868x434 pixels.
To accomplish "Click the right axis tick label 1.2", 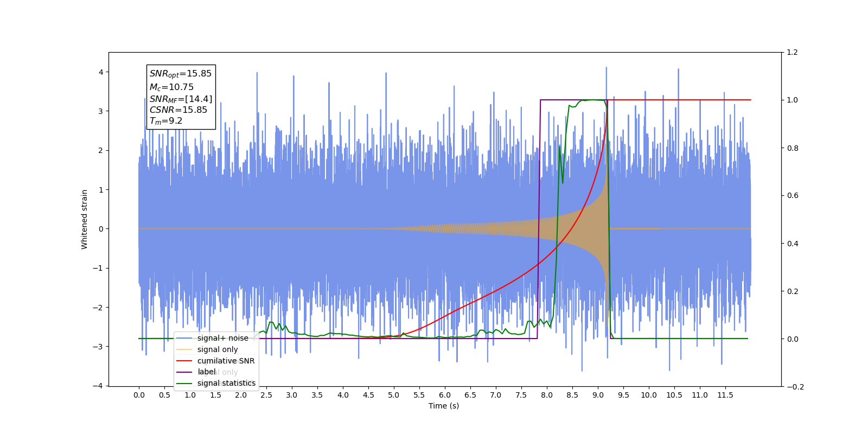I will coord(793,53).
